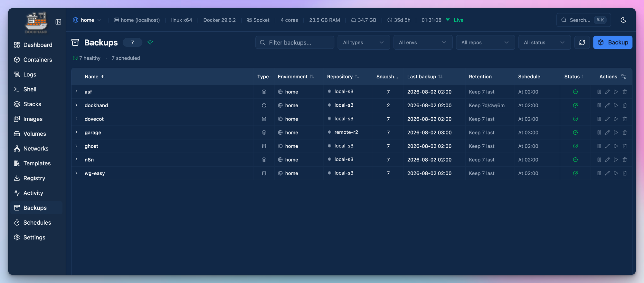Collapse the sidebar panel icon
The width and height of the screenshot is (644, 283).
click(58, 22)
